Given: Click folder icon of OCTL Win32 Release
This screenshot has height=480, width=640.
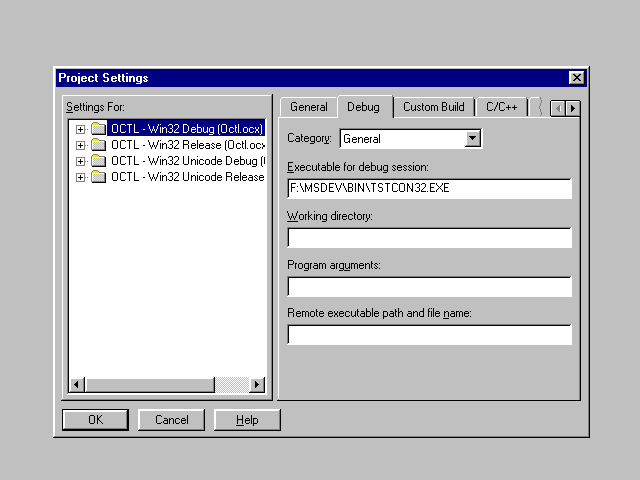Looking at the screenshot, I should (x=98, y=145).
